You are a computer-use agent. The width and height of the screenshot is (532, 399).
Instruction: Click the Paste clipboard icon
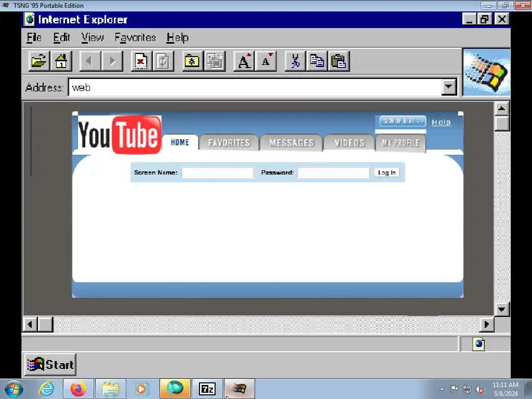click(x=339, y=61)
